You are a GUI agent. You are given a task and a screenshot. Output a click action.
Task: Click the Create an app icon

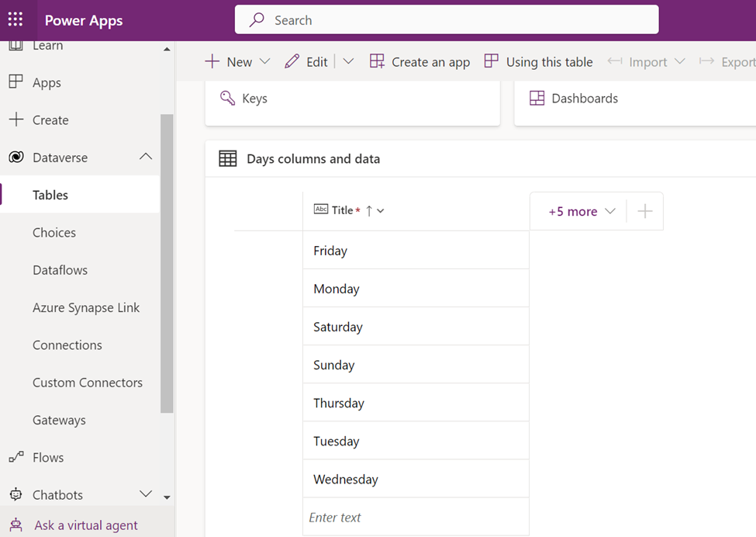pos(377,61)
